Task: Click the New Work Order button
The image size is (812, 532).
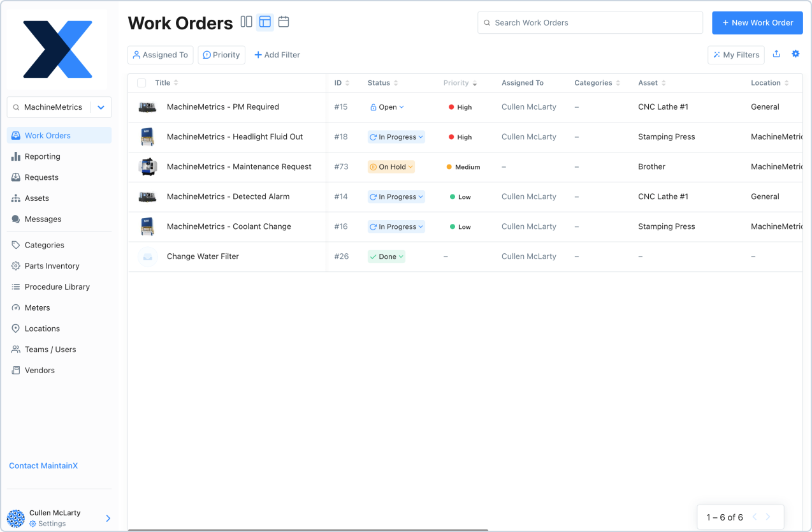Action: (757, 22)
